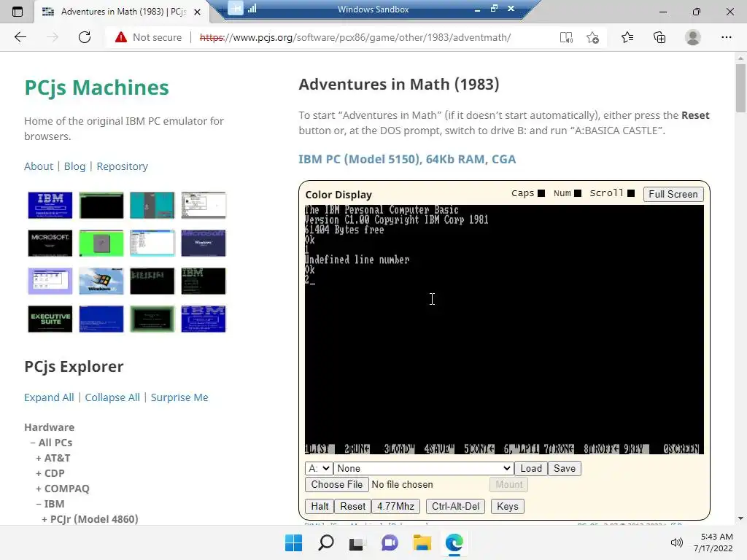Click the page vertical scrollbar thumb
747x560 pixels.
[740, 88]
